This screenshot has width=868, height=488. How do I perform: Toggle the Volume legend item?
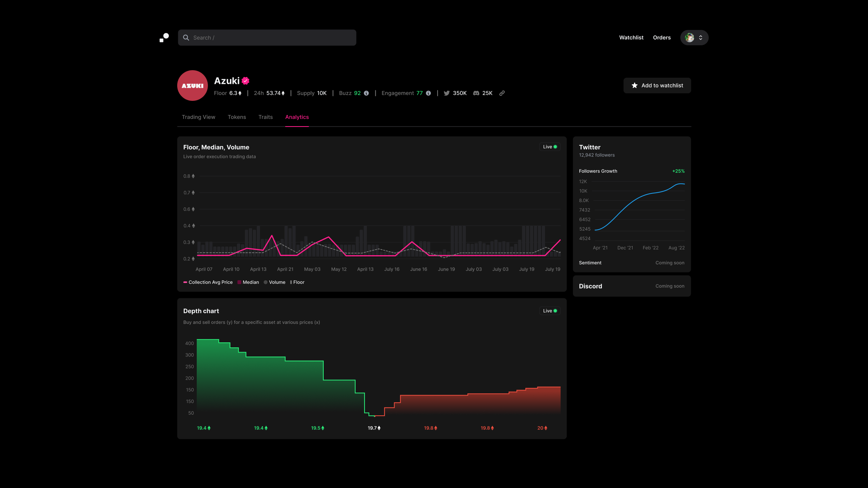click(x=275, y=282)
